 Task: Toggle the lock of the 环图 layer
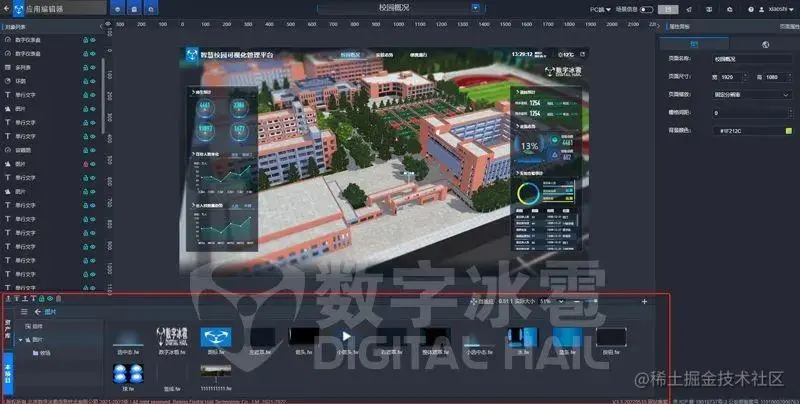click(x=86, y=81)
